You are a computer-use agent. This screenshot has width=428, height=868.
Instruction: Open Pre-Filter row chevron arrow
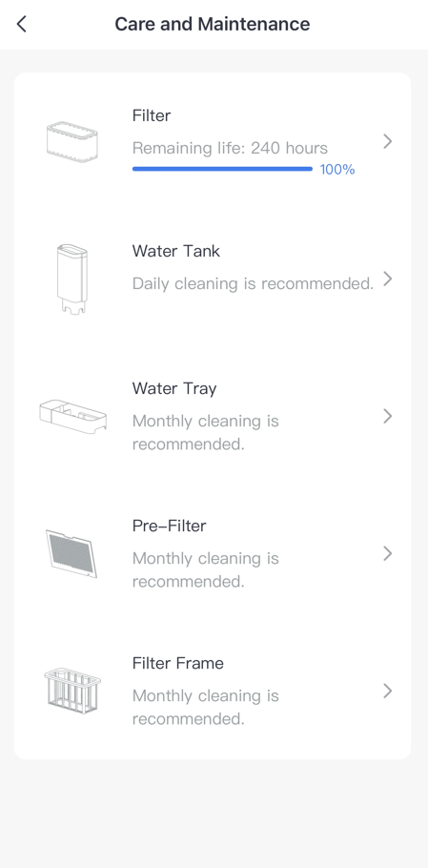[388, 553]
